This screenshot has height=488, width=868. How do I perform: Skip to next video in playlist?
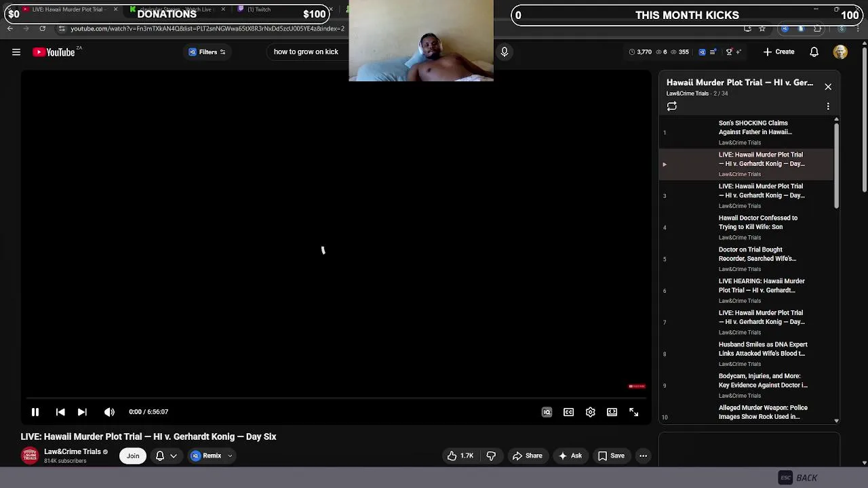(82, 411)
